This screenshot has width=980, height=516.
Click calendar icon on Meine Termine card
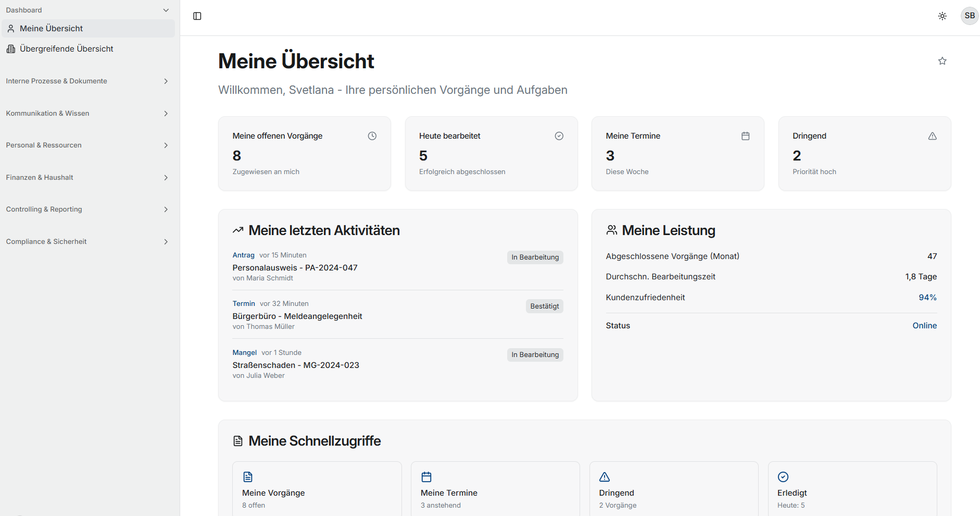[x=746, y=136]
